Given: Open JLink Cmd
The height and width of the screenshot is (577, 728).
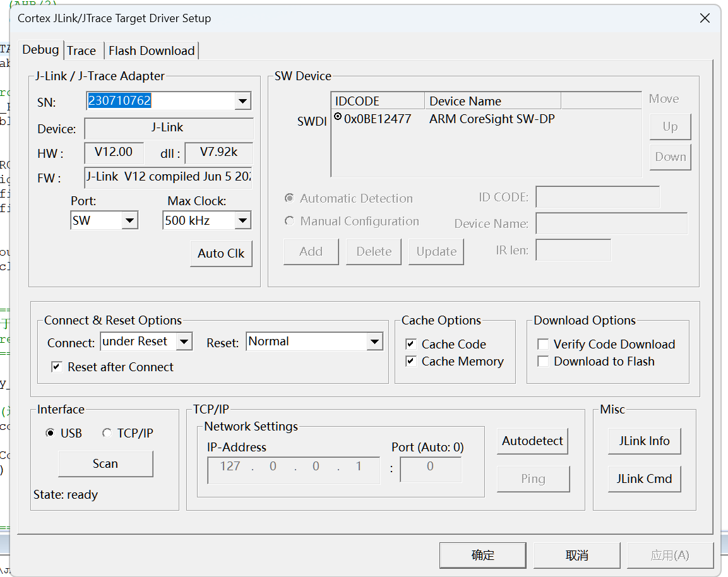Looking at the screenshot, I should [645, 479].
